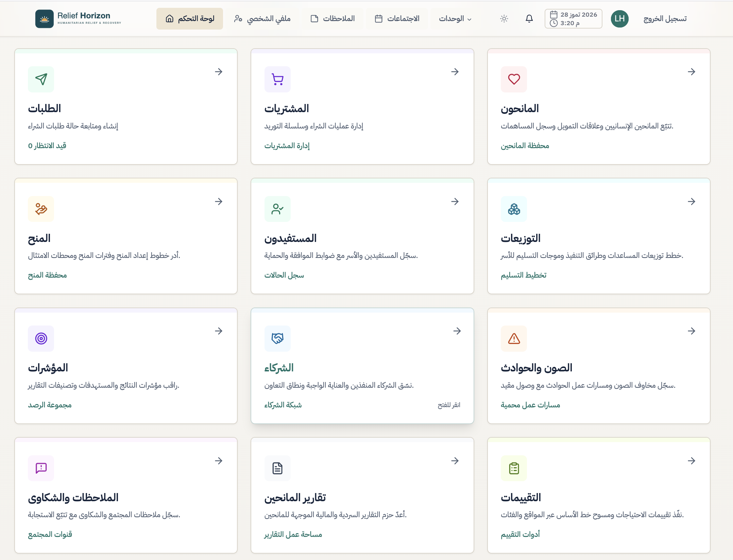This screenshot has height=560, width=733.
Task: Click the الملاحظات والشكاوى card title
Action: point(73,498)
